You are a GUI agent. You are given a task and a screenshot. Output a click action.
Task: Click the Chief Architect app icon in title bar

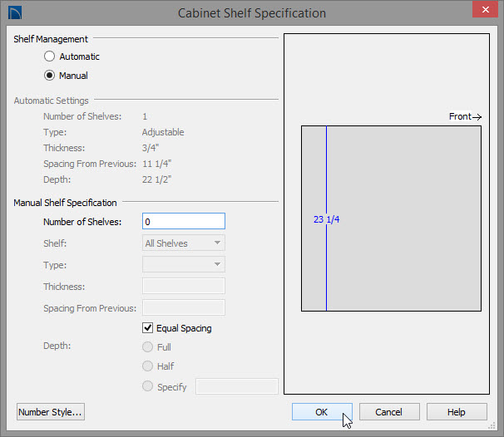pos(15,12)
